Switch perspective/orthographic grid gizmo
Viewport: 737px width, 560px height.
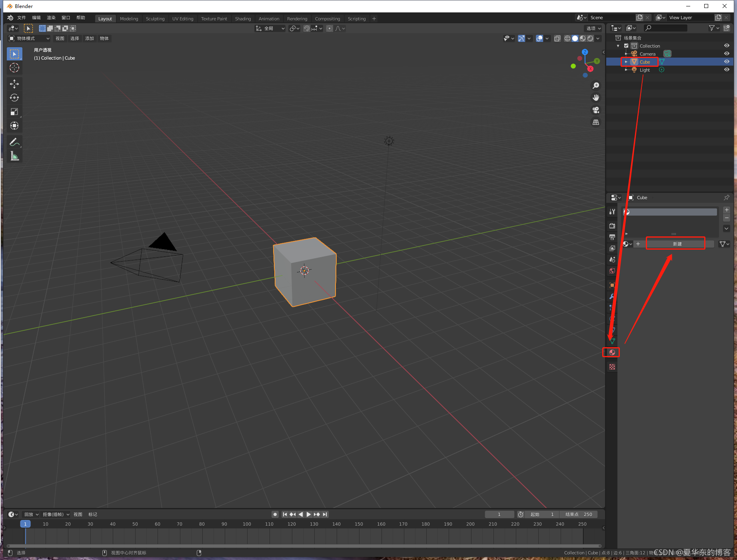click(596, 122)
